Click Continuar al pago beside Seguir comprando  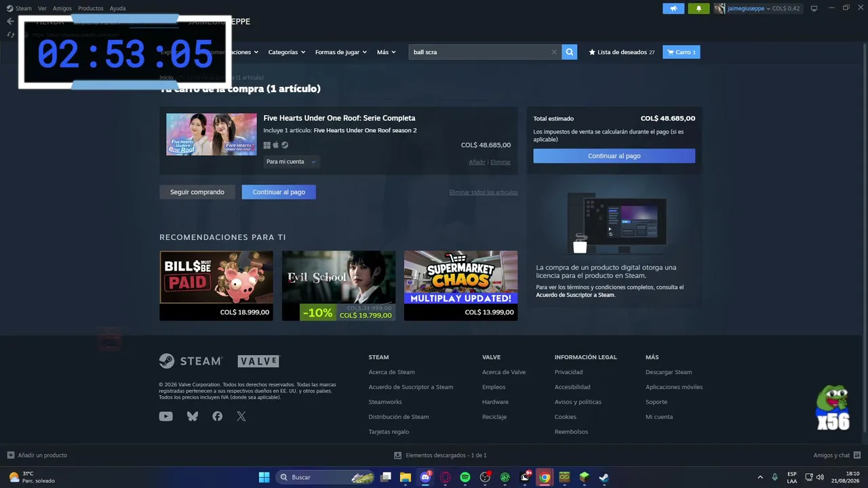279,192
